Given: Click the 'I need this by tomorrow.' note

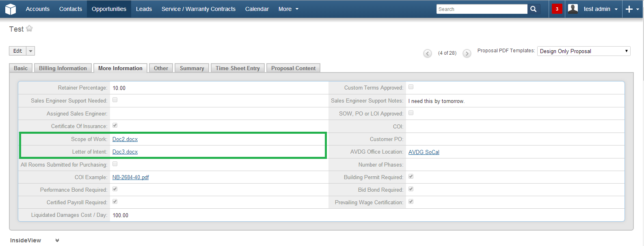Looking at the screenshot, I should [x=437, y=101].
